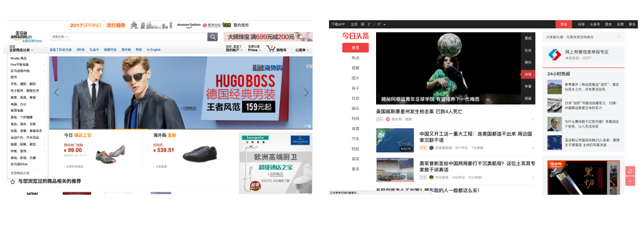Play the video thumbnail showing 02:25
The width and height of the screenshot is (644, 232).
pos(395,140)
